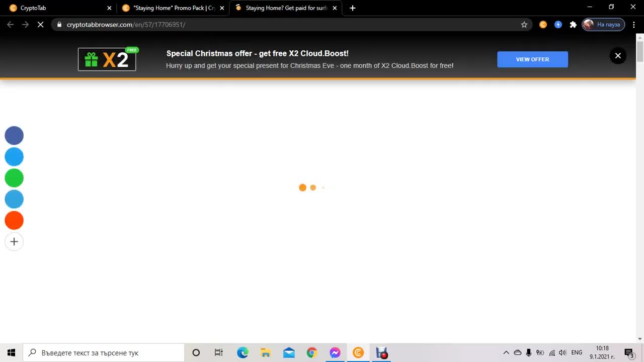Bookmark this page with the star icon

524,24
